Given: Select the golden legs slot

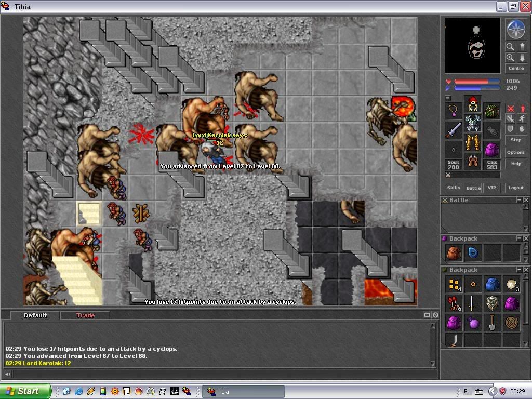Looking at the screenshot, I should 473,141.
